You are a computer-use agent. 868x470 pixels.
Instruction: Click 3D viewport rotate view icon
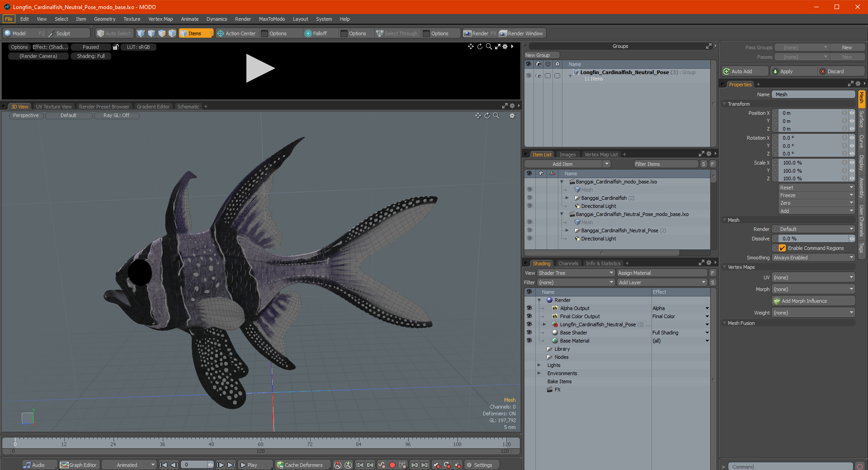coord(487,116)
